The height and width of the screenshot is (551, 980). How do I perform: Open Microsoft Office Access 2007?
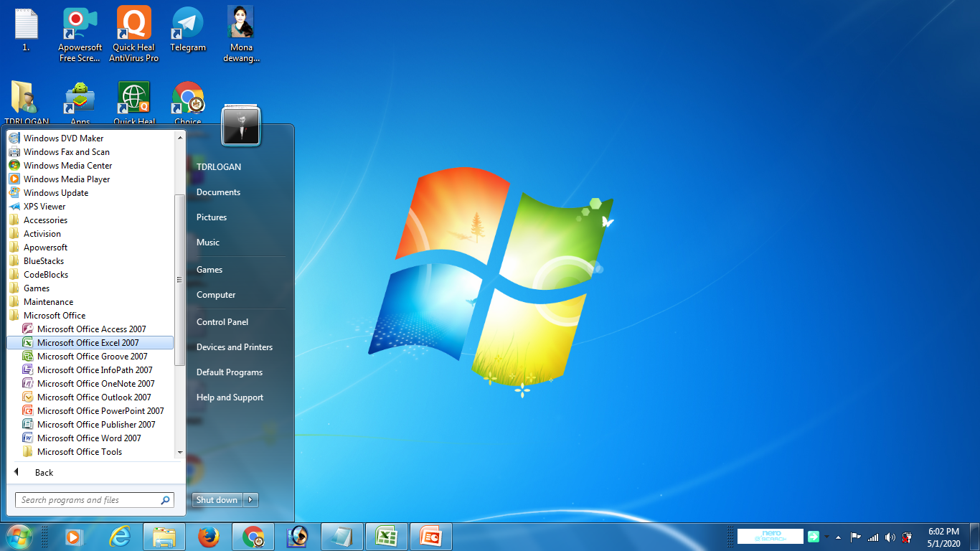click(x=90, y=329)
